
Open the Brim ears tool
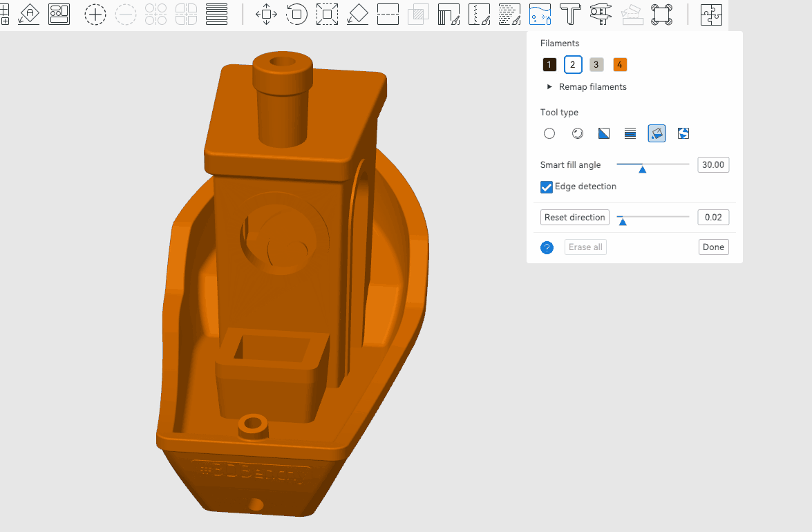click(x=662, y=14)
